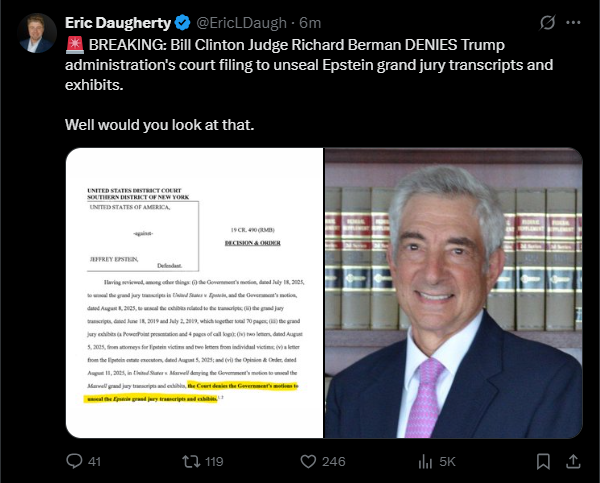
Task: Enlarge the photo of the judge
Action: click(453, 293)
